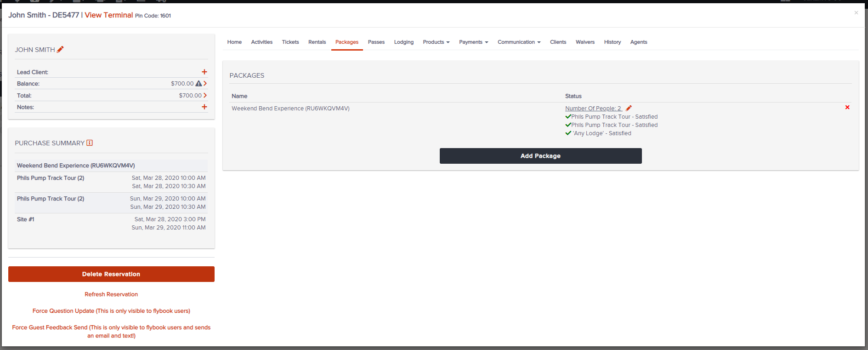The image size is (868, 350).
Task: Edit number of people pencil icon
Action: pyautogui.click(x=629, y=108)
